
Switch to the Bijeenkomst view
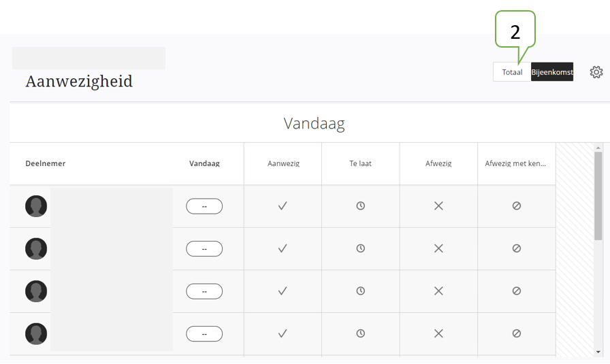552,72
